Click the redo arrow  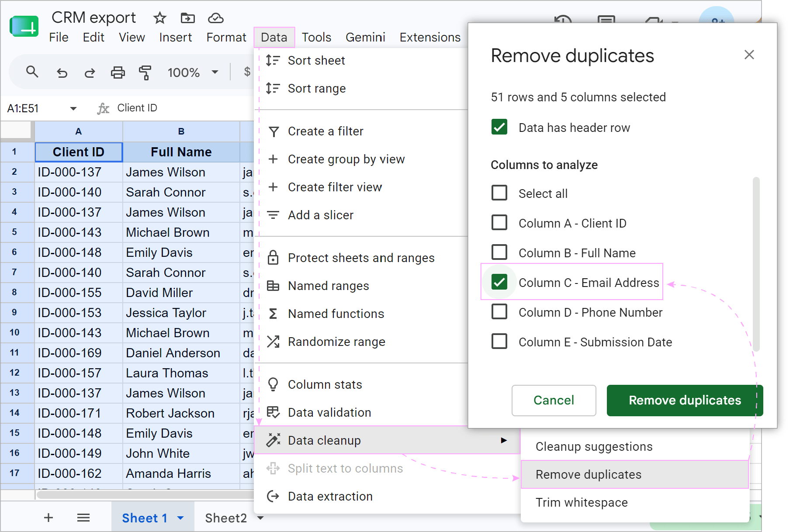point(90,73)
